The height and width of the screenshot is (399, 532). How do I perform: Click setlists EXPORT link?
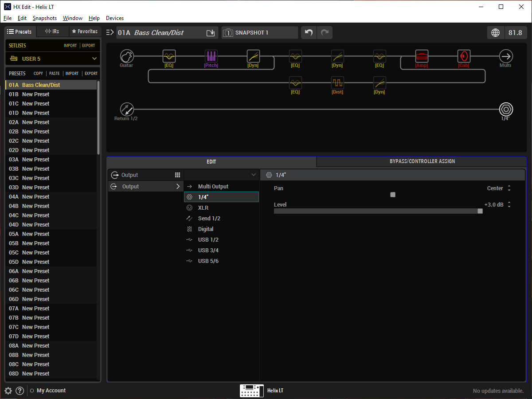point(89,46)
